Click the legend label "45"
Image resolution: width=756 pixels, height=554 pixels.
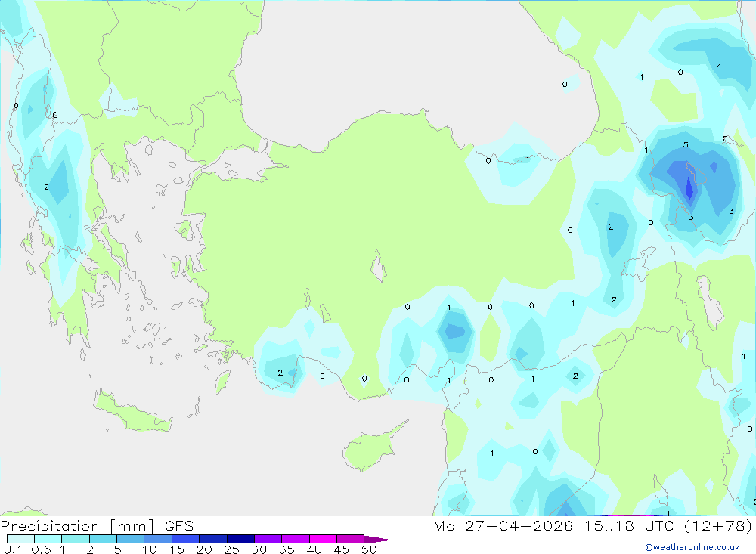coord(342,549)
